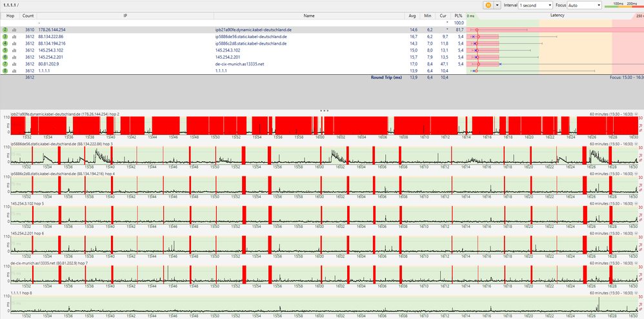Click the hop 5 green number circle
The width and height of the screenshot is (644, 319).
[x=5, y=50]
